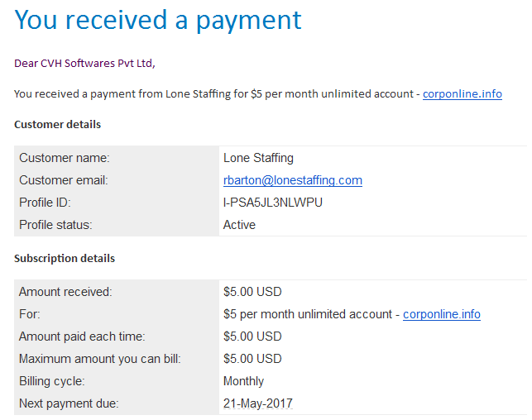Click the 'Amount received:' label

65,292
